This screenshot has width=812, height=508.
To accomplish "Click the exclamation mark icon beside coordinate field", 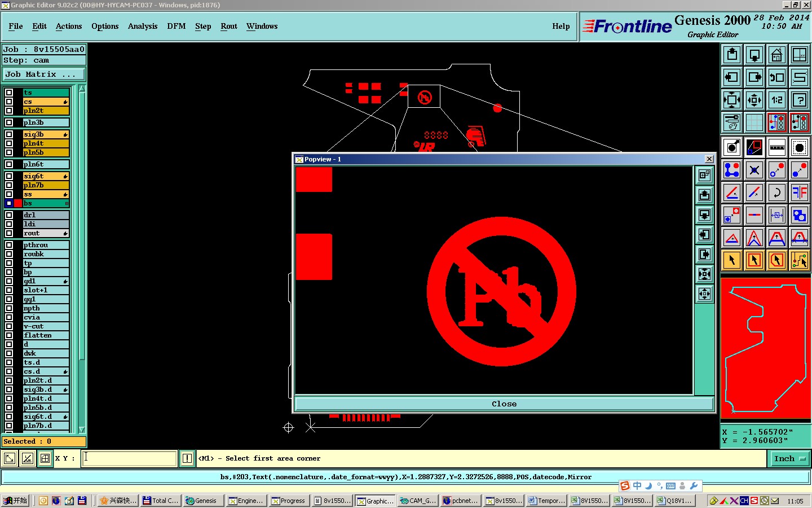I will point(187,458).
